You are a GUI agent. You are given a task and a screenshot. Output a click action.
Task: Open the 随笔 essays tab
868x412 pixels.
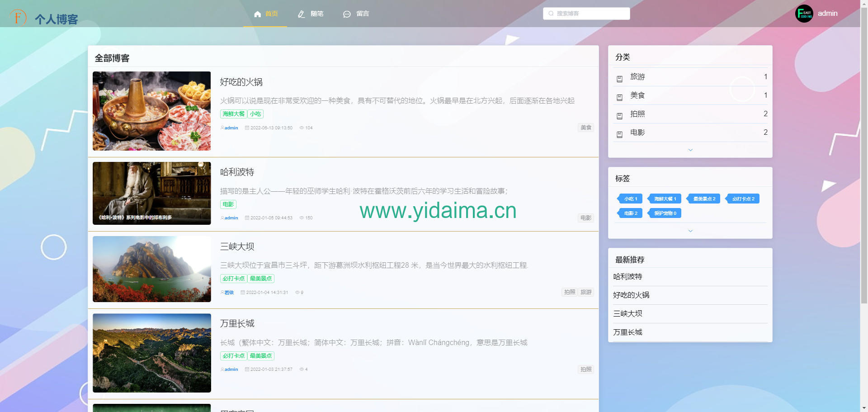point(311,14)
